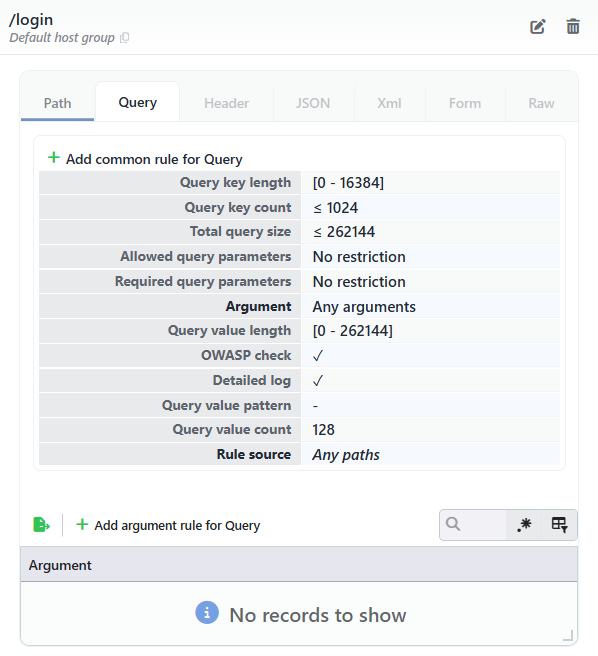598x656 pixels.
Task: Click the Any paths value
Action: tap(346, 455)
